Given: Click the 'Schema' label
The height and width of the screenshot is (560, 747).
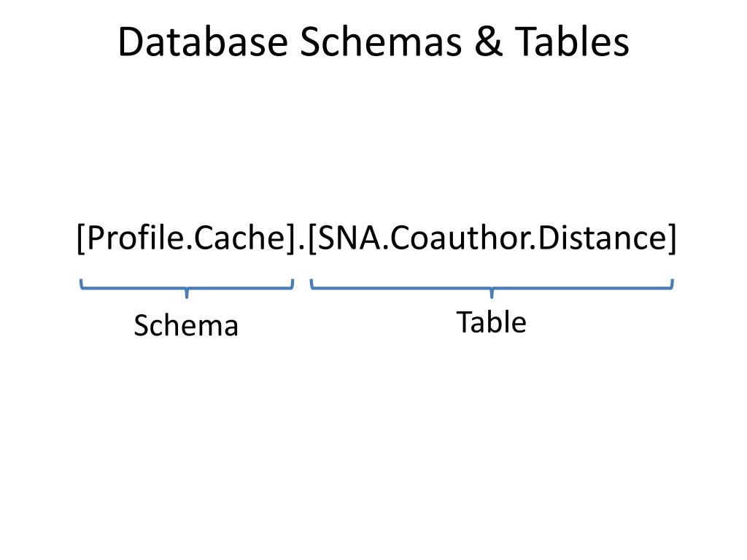Looking at the screenshot, I should [x=186, y=326].
